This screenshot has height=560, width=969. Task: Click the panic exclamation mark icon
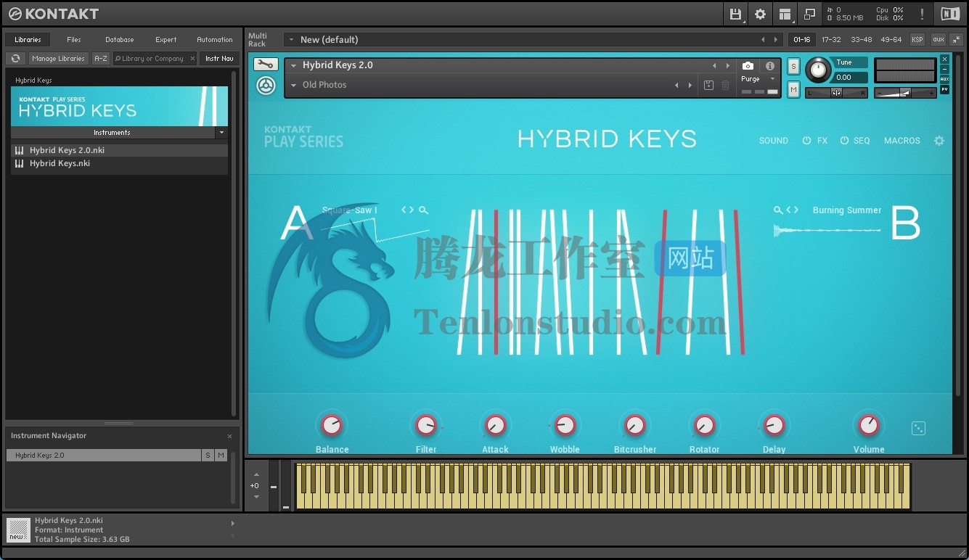click(923, 14)
